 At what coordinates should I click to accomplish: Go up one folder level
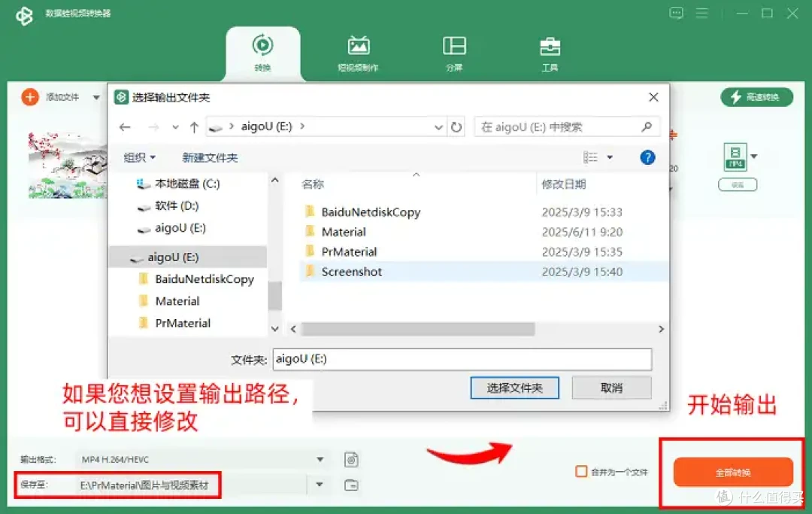194,127
